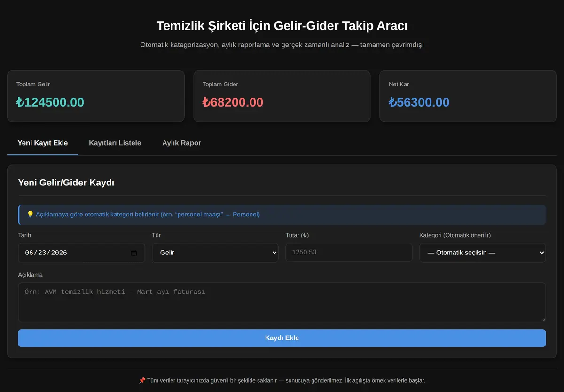Click the Kaydı Ekle button
564x392 pixels.
click(282, 338)
